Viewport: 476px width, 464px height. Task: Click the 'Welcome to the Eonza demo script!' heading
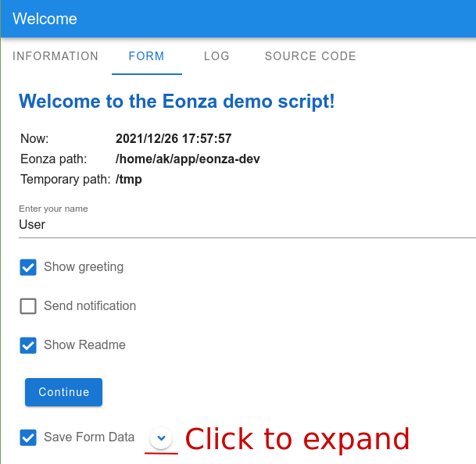click(x=177, y=102)
